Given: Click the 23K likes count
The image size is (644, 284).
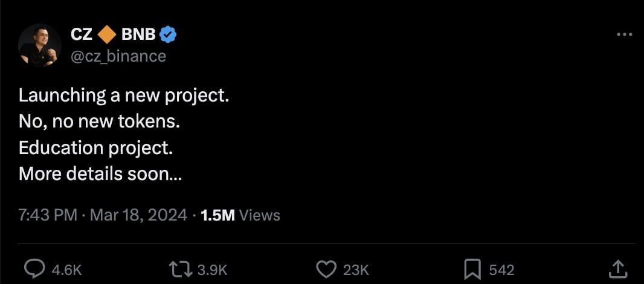Looking at the screenshot, I should tap(356, 269).
